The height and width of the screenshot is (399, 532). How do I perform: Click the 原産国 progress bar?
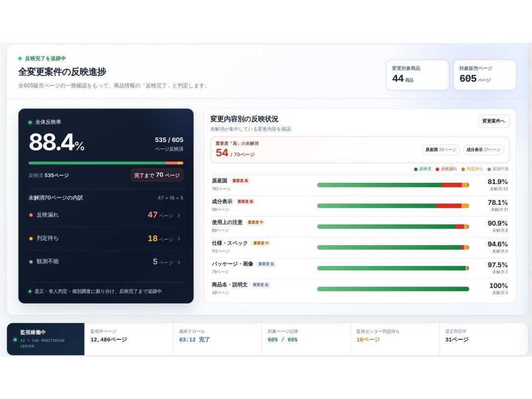pos(393,185)
